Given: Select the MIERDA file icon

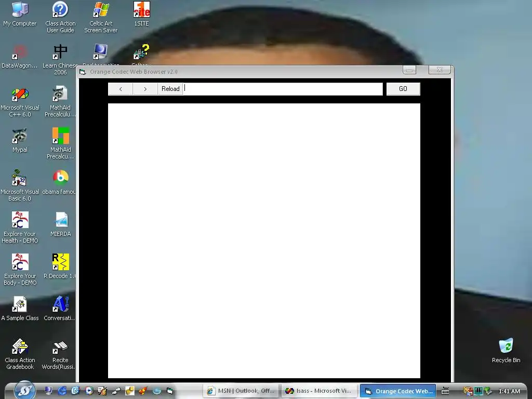Looking at the screenshot, I should (x=61, y=224).
